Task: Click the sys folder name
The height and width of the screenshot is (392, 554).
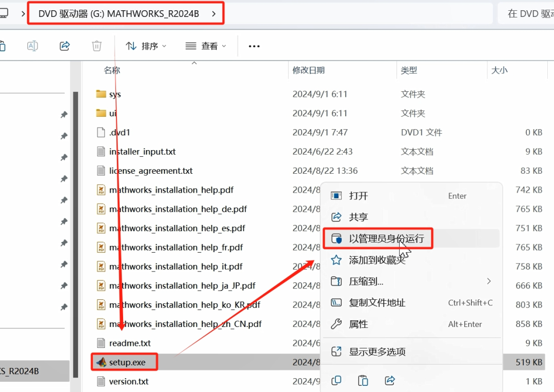Action: coord(115,94)
